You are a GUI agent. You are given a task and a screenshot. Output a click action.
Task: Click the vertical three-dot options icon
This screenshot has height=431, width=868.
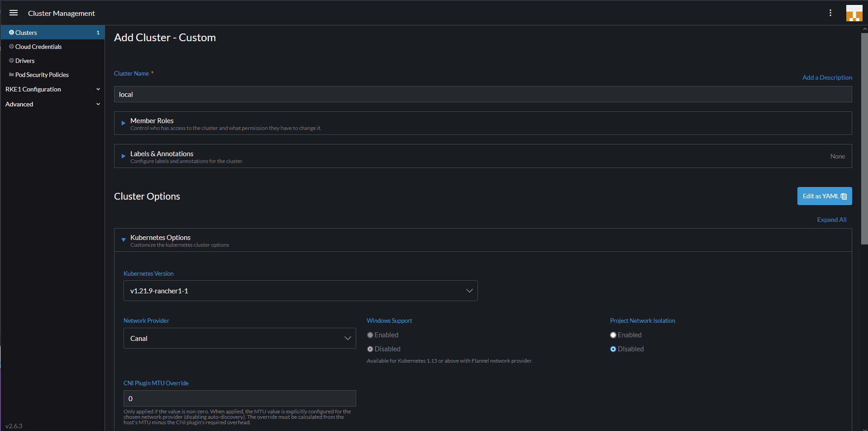coord(830,13)
